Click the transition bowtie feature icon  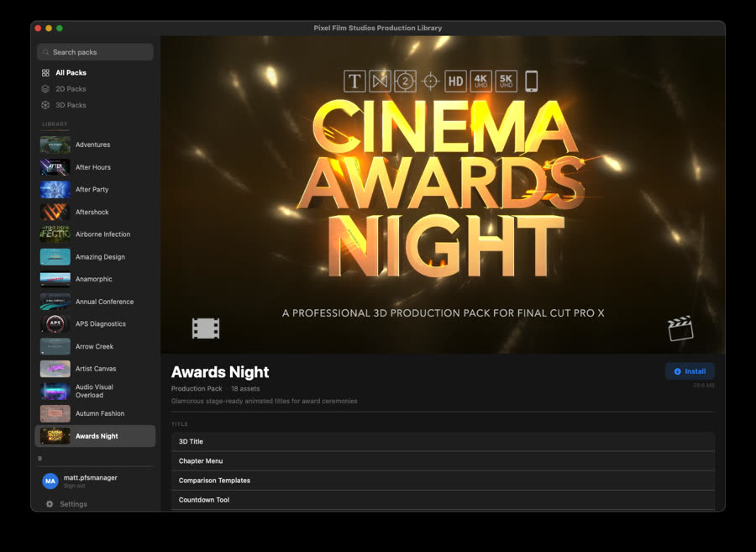(380, 81)
